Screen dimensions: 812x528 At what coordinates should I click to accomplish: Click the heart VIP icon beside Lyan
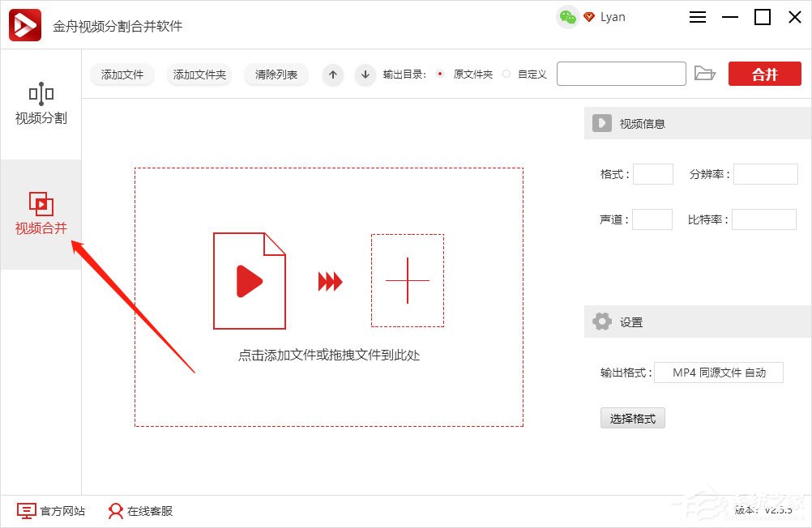tap(588, 16)
